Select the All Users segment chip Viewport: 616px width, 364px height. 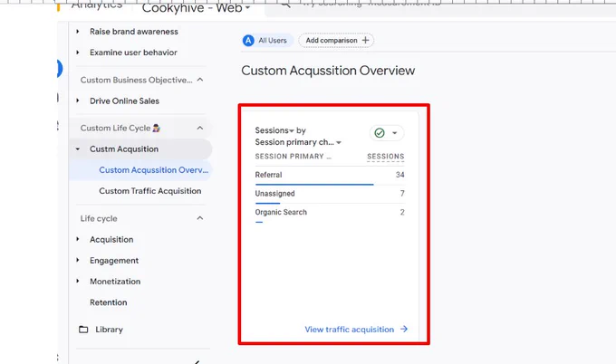267,41
